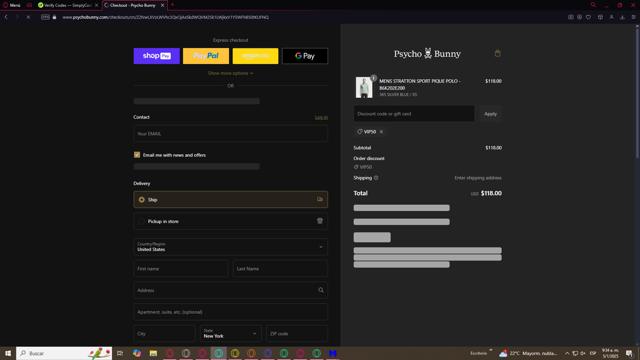This screenshot has height=360, width=640.
Task: Select the Ship delivery radio option
Action: (142, 200)
